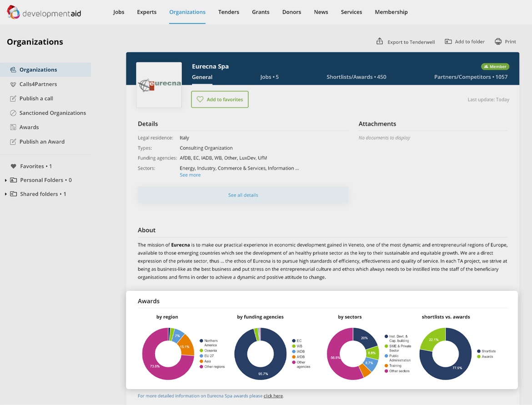Open the Membership top navigation item
This screenshot has height=405, width=532.
(x=391, y=12)
